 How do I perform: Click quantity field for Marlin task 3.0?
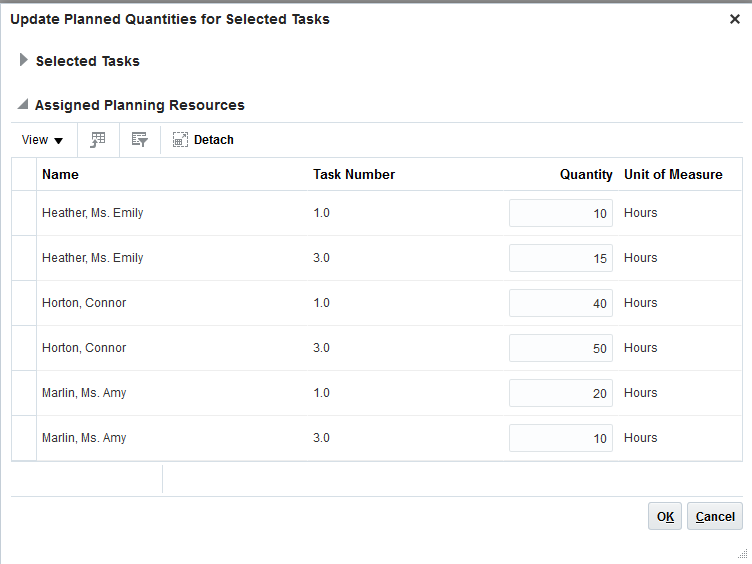560,438
